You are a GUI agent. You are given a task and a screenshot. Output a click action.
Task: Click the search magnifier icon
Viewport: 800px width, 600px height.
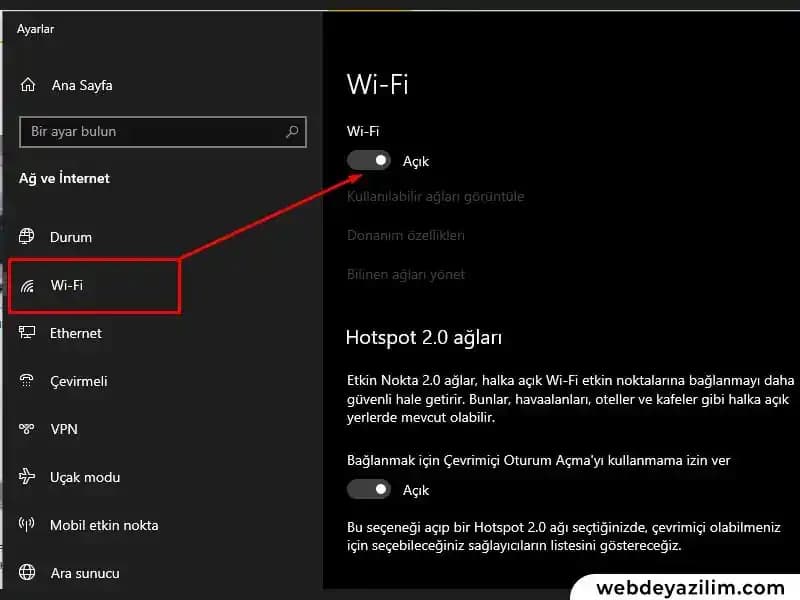click(x=292, y=131)
